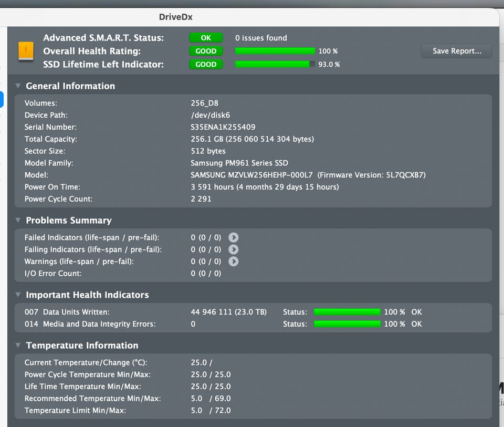Click the green OK S.M.A.R.T. status badge

click(206, 38)
